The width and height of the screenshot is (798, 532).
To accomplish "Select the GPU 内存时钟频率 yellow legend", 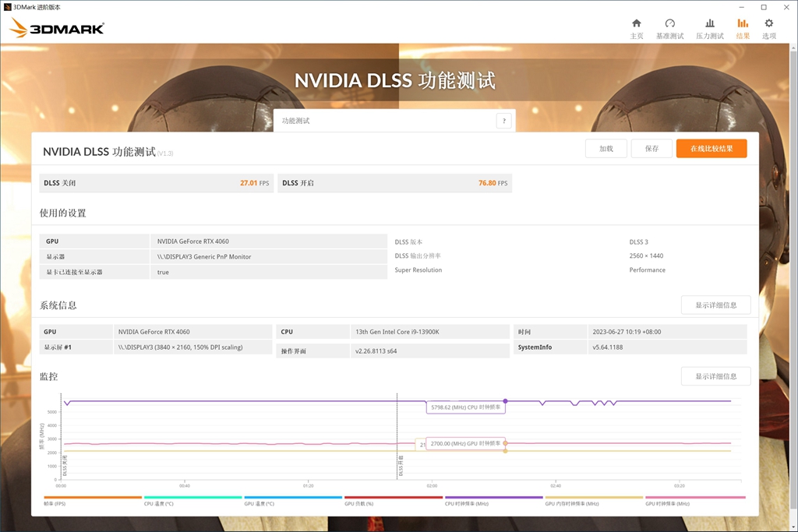I will click(594, 501).
